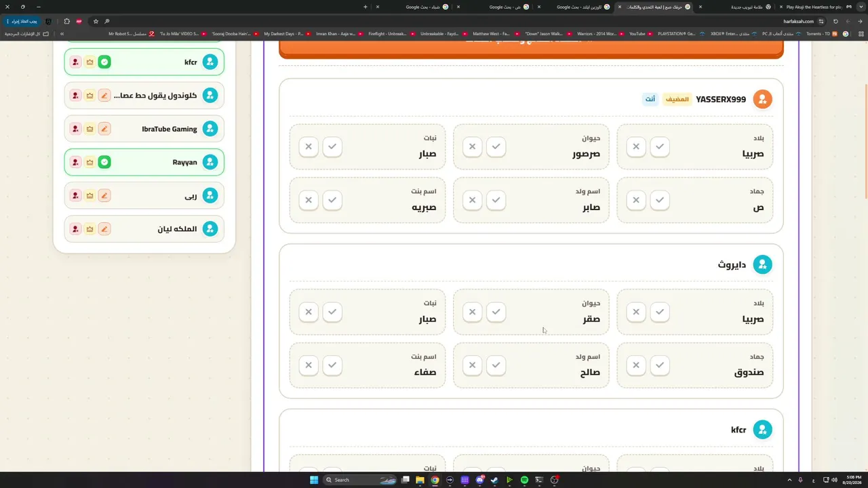Give the crown to Rayyan
The width and height of the screenshot is (868, 488).
pos(90,162)
